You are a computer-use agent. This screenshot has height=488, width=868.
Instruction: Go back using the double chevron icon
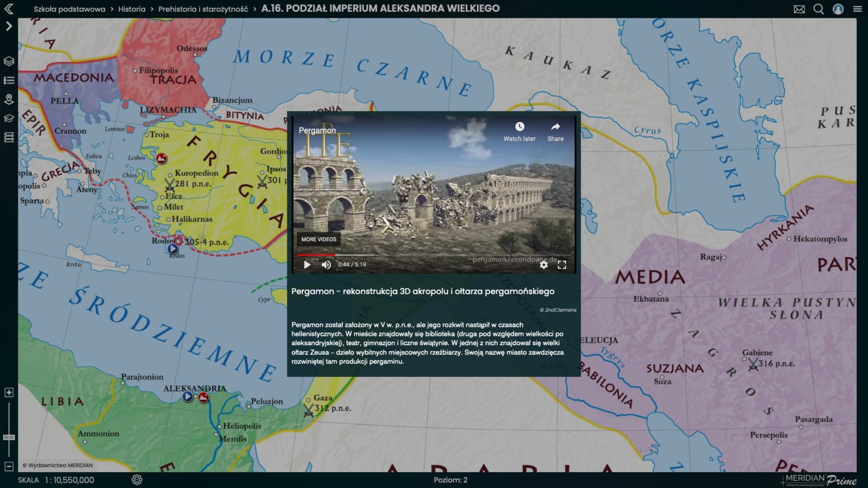tap(9, 9)
